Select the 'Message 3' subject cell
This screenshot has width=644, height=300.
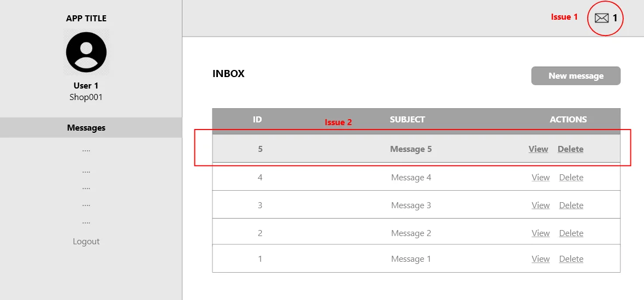pos(411,205)
